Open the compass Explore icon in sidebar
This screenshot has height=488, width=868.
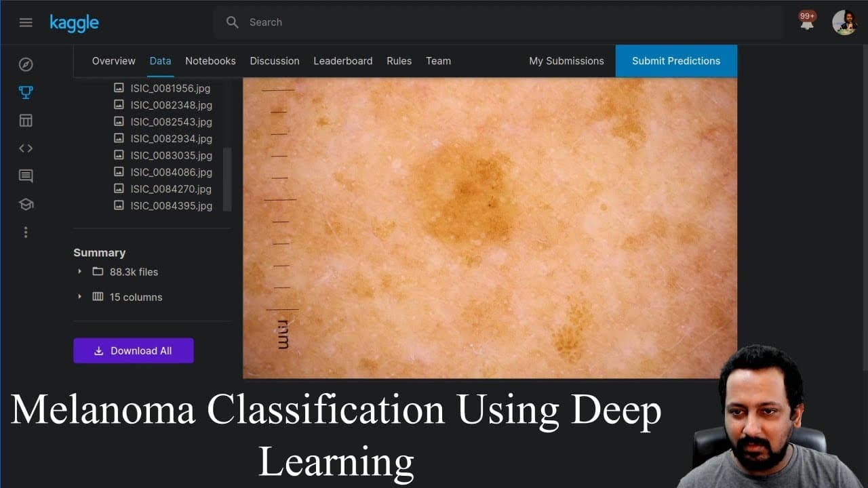26,64
